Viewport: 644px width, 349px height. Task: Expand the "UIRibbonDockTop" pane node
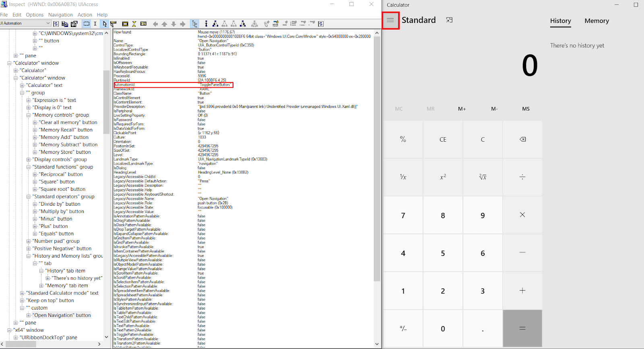click(16, 338)
